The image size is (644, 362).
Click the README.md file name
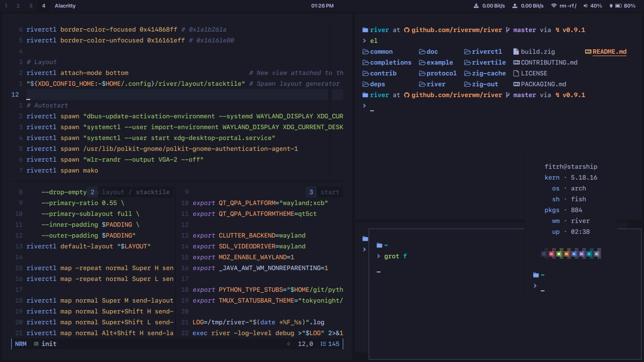pos(610,51)
